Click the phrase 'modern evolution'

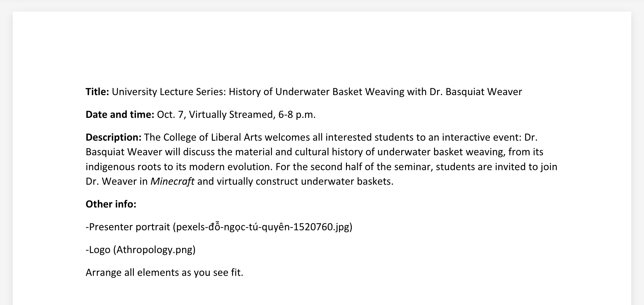tap(231, 167)
